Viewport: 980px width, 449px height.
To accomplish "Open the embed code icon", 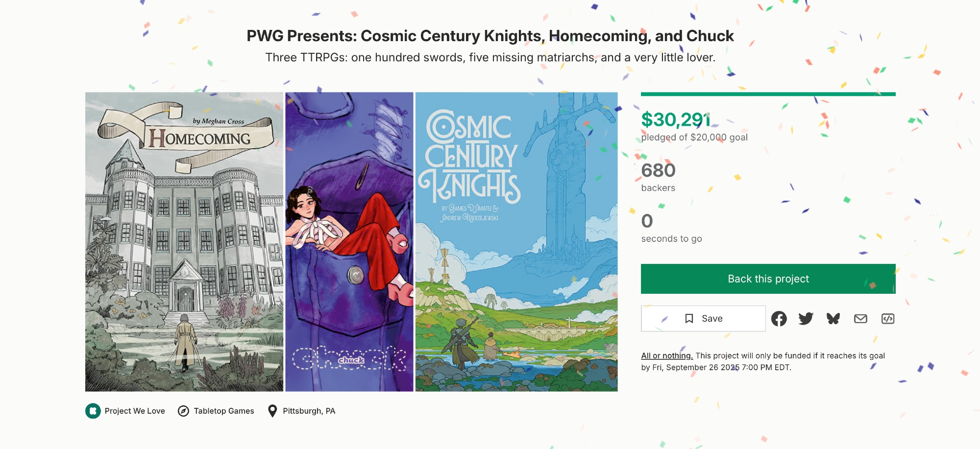I will (888, 319).
